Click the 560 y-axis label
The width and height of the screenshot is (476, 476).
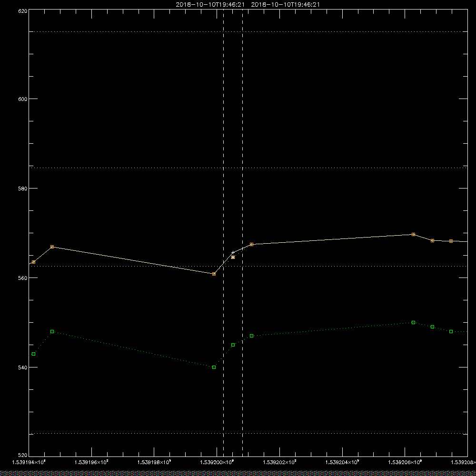tap(23, 278)
